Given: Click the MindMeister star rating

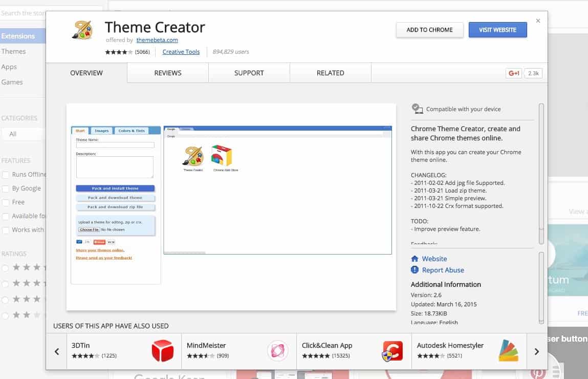Looking at the screenshot, I should [x=201, y=356].
